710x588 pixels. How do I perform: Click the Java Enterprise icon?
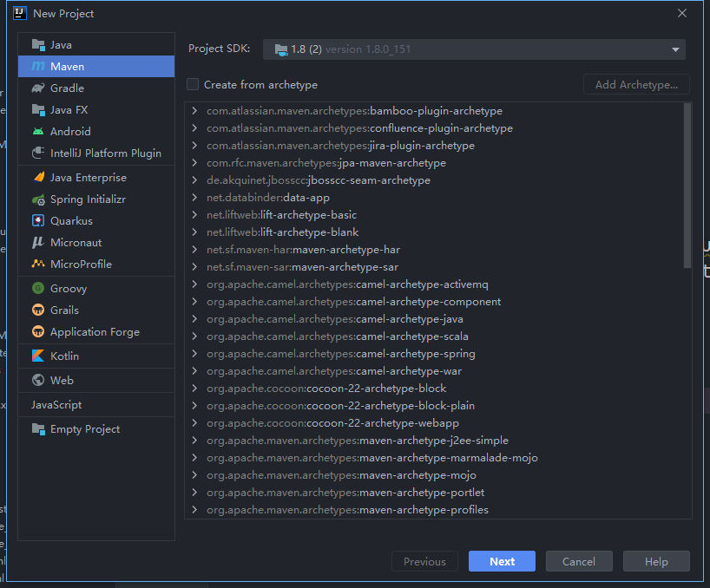click(x=39, y=177)
